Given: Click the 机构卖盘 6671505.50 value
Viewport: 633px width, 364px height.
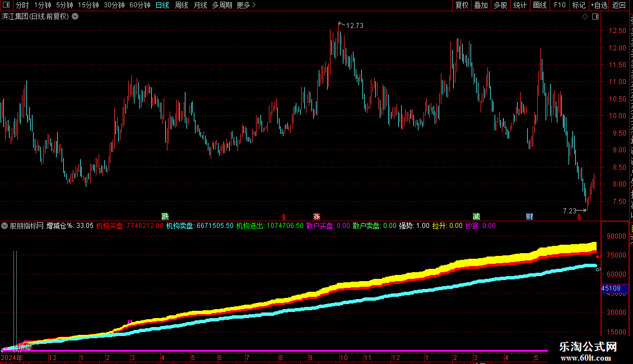Looking at the screenshot, I should [x=200, y=226].
